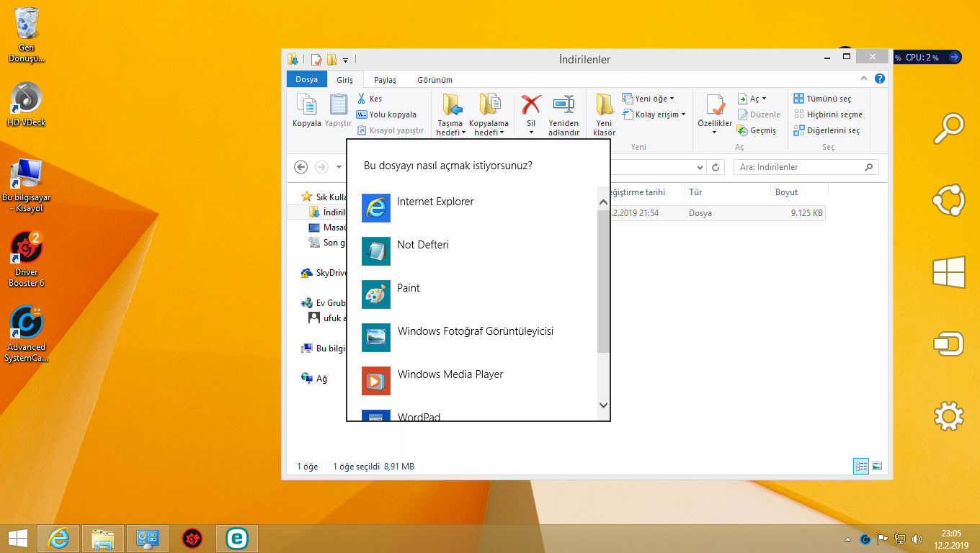Image resolution: width=980 pixels, height=553 pixels.
Task: Click the app list scroll down arrow
Action: [x=604, y=405]
